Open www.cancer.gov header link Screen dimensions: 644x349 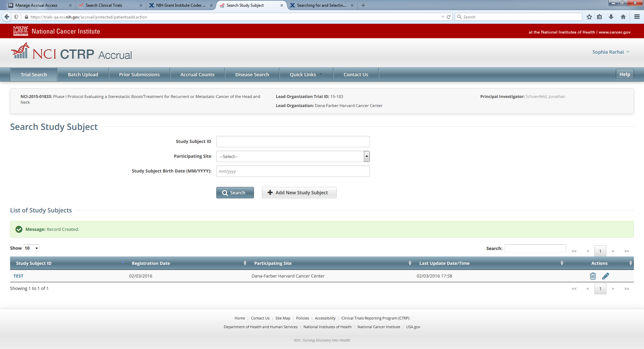point(614,32)
